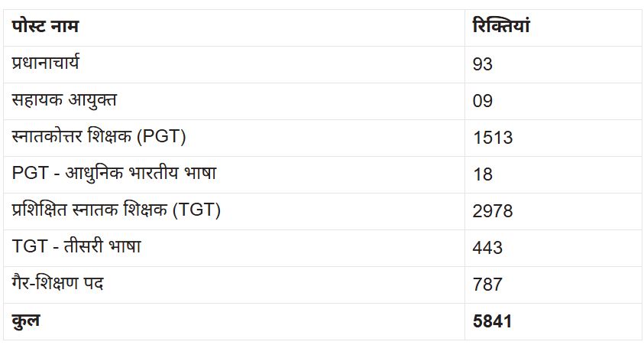Click the TGT - तीसरी भाषा cell

(76, 247)
